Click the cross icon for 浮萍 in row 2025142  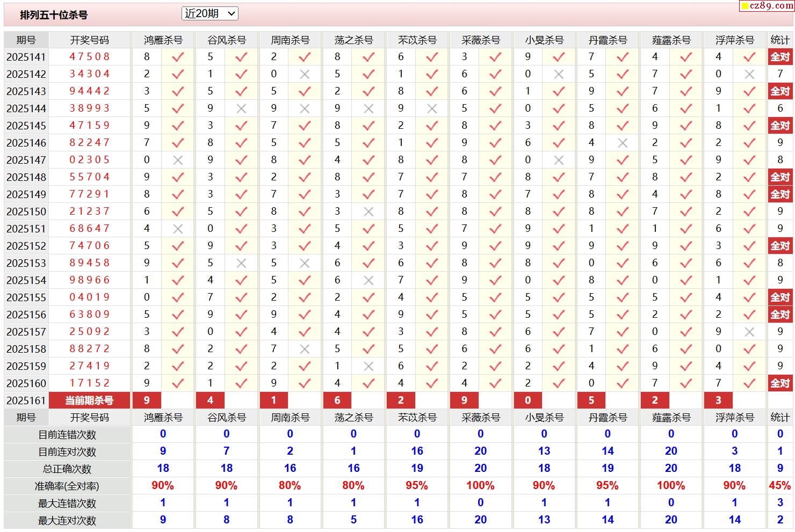click(749, 74)
